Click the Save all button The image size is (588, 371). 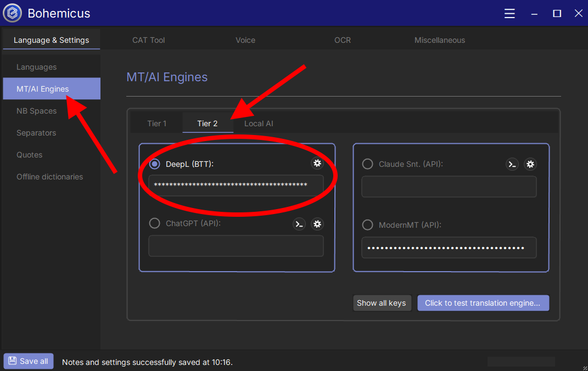pyautogui.click(x=29, y=361)
